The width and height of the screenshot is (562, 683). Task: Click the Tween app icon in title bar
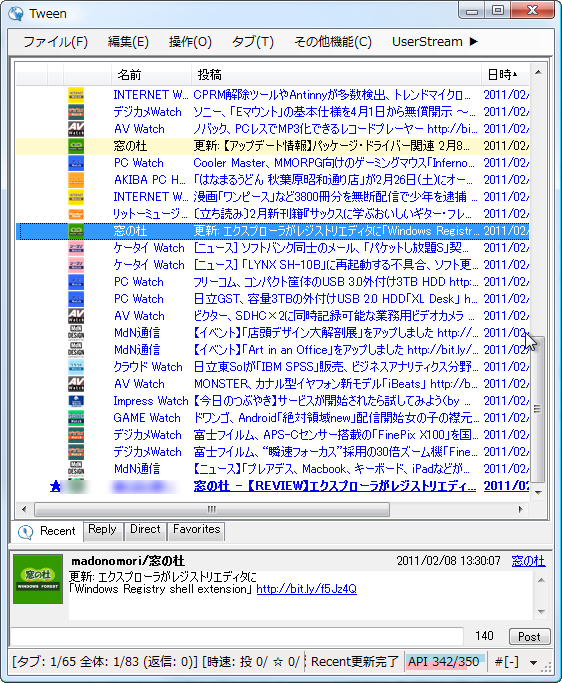coord(16,14)
